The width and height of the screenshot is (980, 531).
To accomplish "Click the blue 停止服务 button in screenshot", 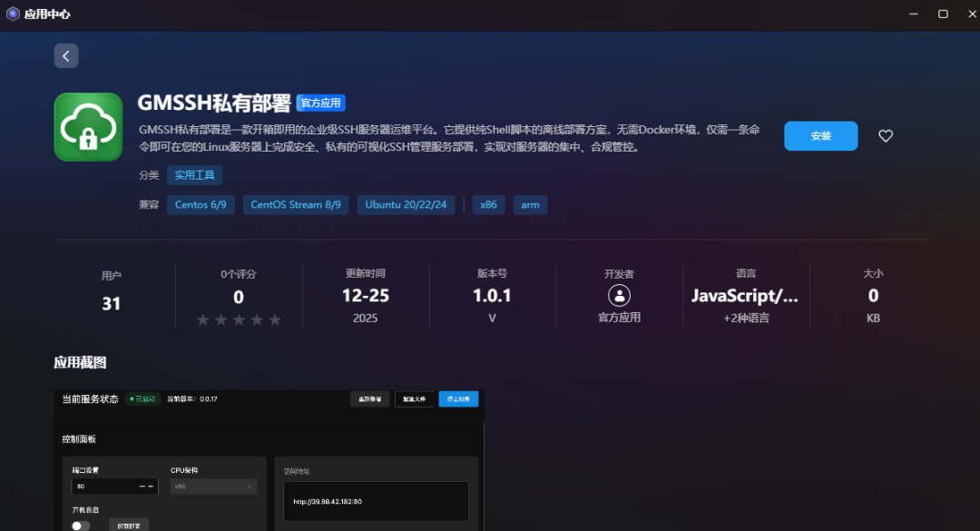I will pos(458,399).
